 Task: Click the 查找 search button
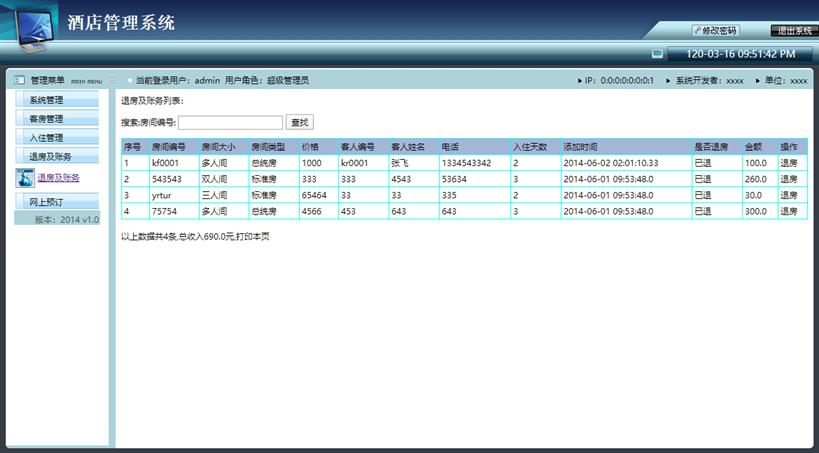(299, 122)
